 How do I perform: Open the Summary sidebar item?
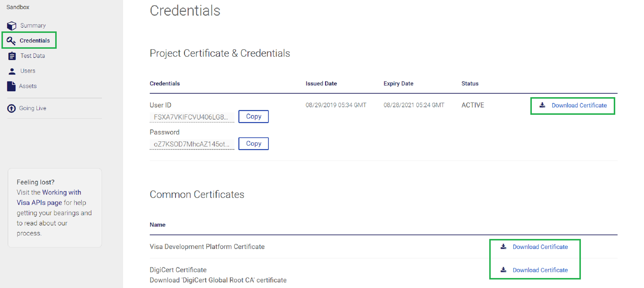point(33,26)
